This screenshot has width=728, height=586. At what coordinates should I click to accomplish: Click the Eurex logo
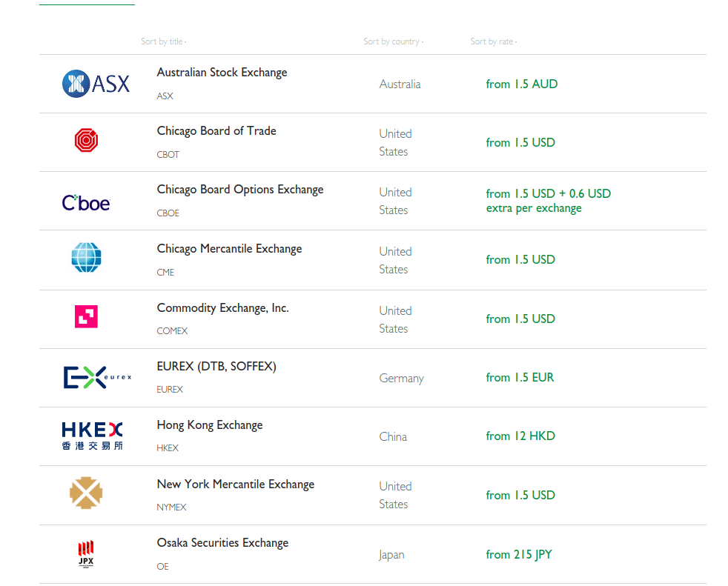tap(97, 377)
